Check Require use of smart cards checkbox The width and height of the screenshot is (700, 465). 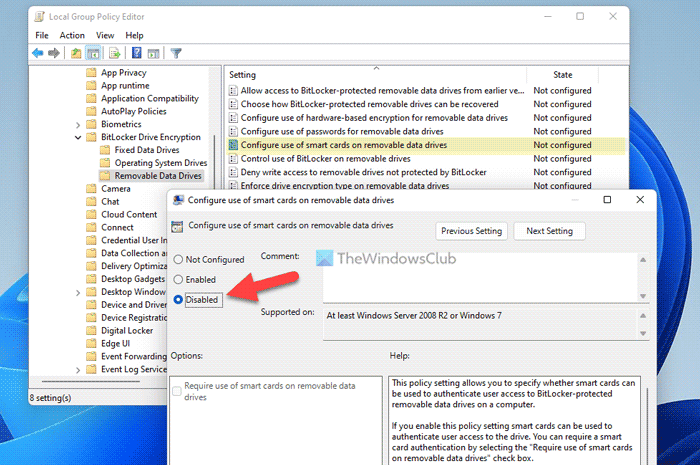point(177,391)
